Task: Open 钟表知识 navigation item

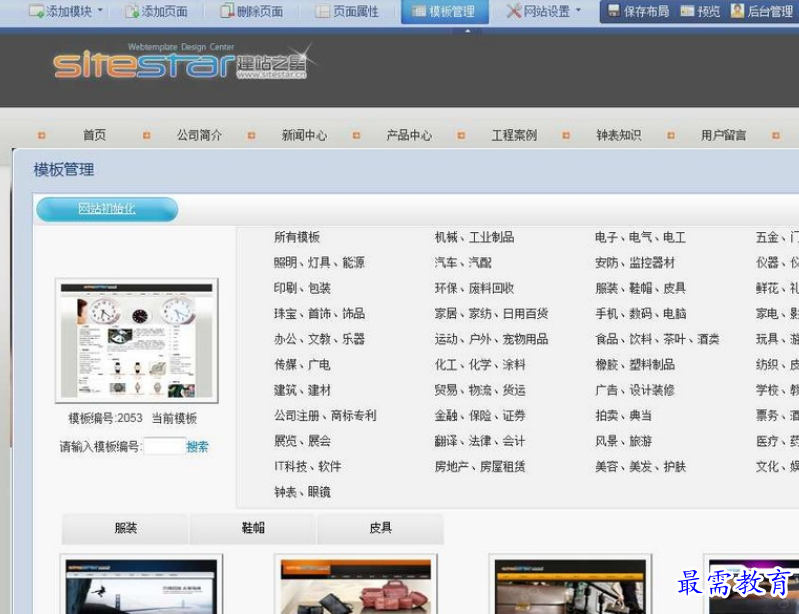Action: pyautogui.click(x=619, y=135)
